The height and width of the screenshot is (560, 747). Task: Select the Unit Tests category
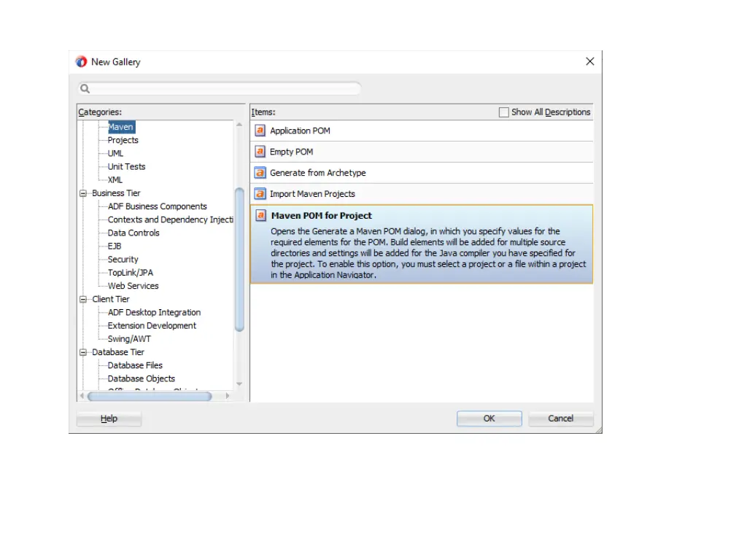[x=126, y=166]
